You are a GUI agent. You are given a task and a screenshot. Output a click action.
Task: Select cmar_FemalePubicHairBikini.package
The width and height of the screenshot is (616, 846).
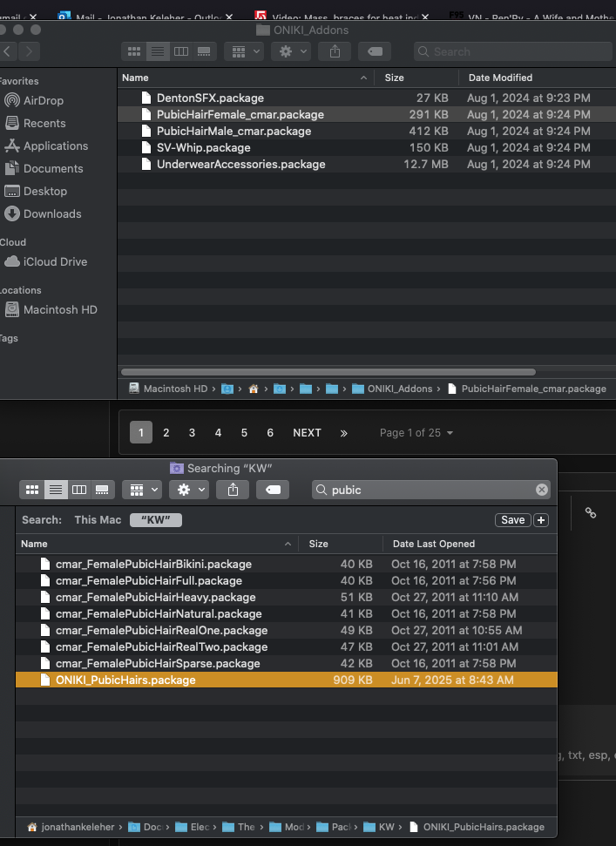point(287,564)
